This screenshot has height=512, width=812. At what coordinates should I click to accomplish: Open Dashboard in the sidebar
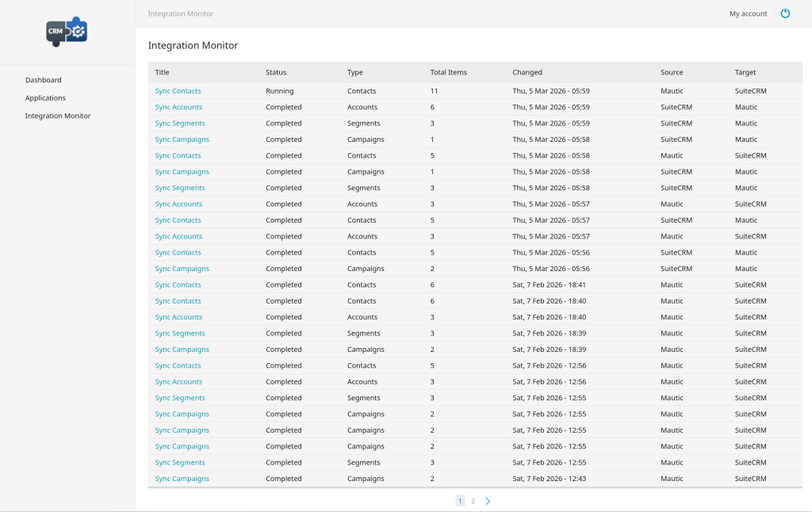pos(43,80)
